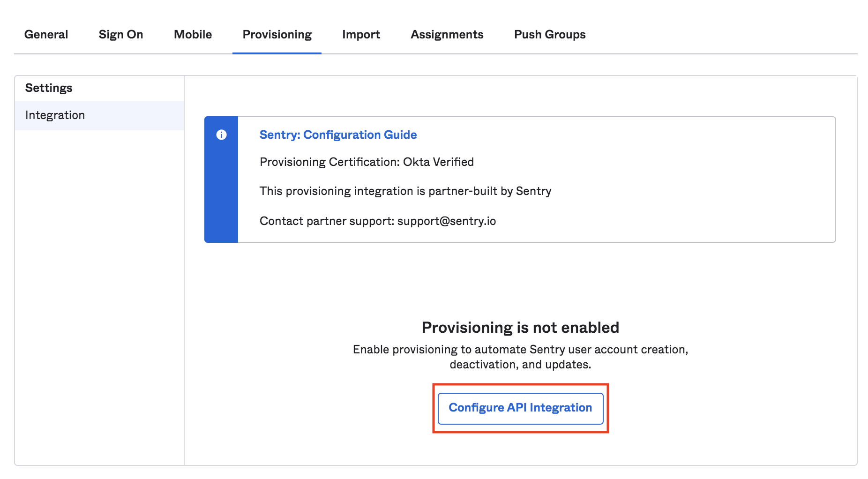Click the highlighted Configure API Integration area
868x479 pixels.
[x=520, y=407]
